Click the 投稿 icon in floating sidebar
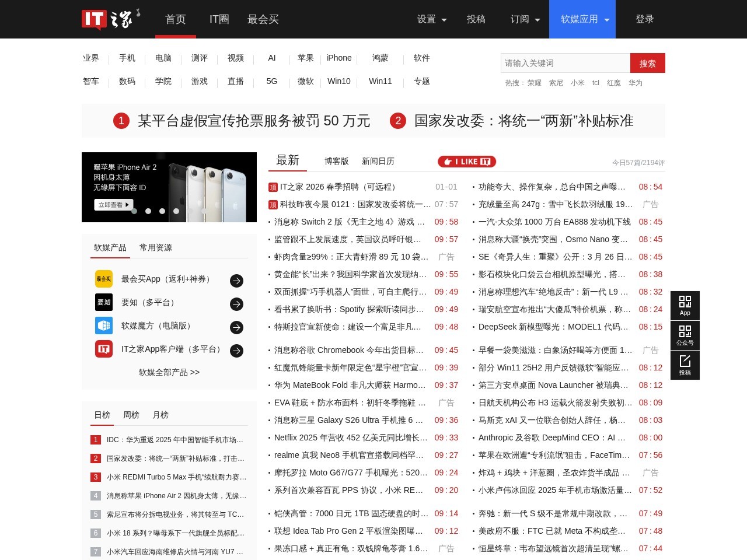 pos(685,365)
